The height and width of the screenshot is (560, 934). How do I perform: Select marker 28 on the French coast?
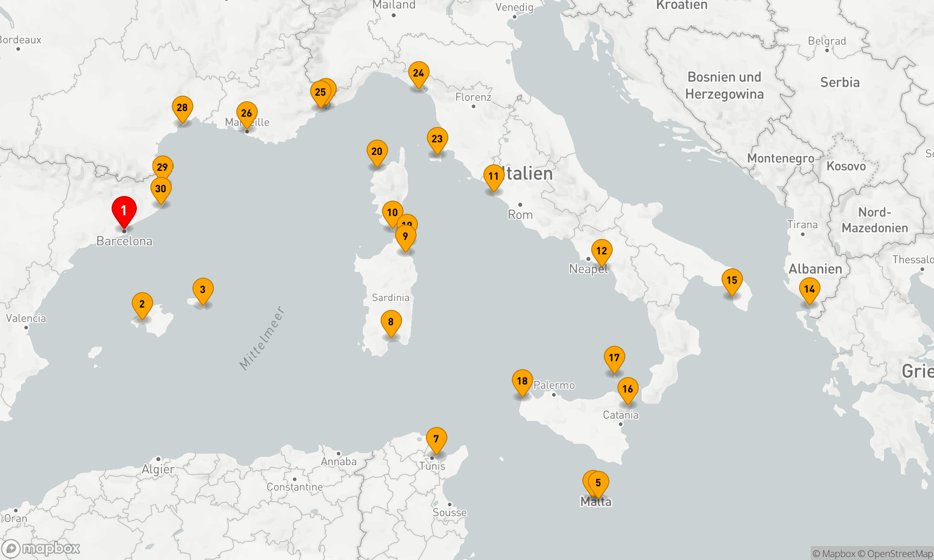183,108
